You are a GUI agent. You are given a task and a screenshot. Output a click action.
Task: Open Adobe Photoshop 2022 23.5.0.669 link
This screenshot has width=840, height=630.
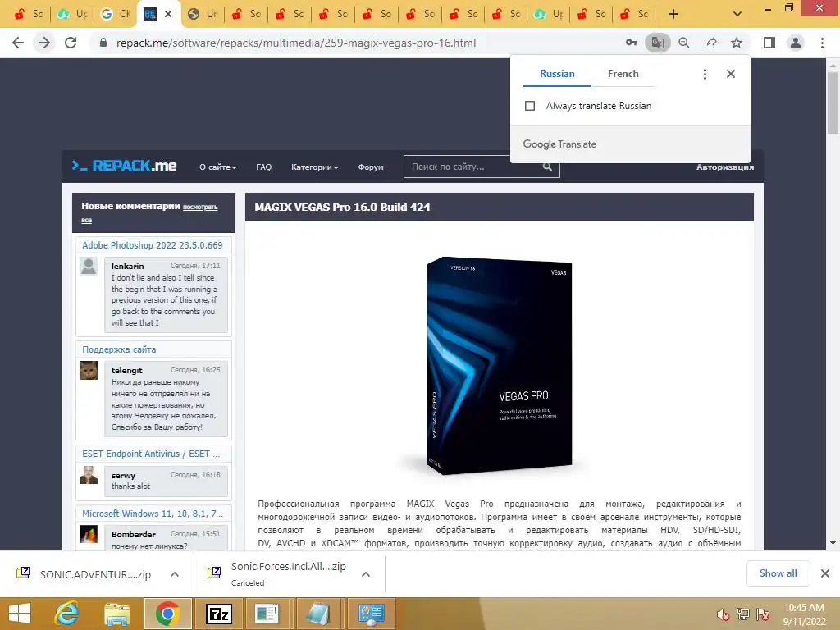point(152,245)
